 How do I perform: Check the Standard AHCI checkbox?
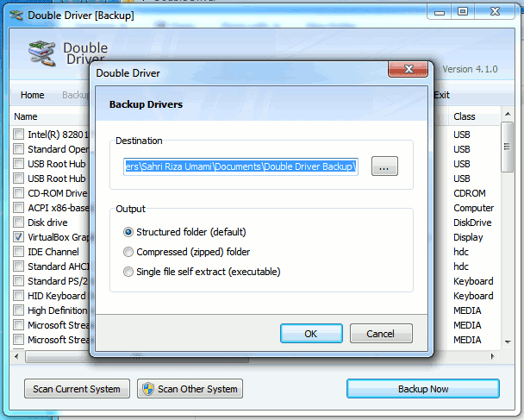(18, 266)
